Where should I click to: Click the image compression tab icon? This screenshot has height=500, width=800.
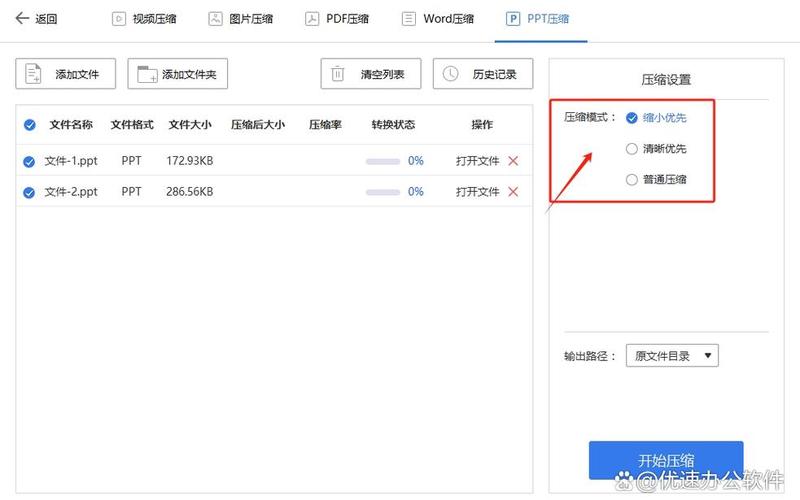215,19
